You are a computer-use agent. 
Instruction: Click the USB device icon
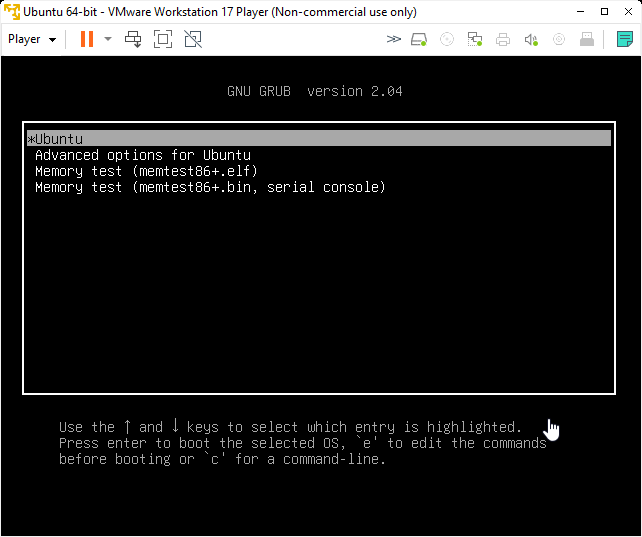click(587, 39)
